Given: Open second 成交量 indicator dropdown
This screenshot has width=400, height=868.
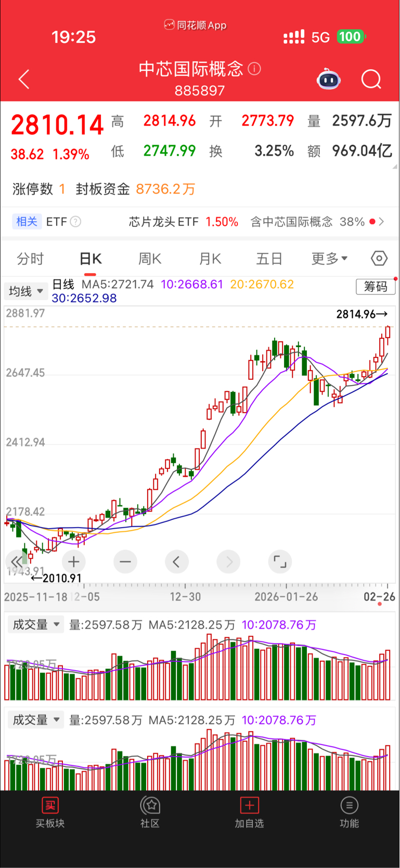Looking at the screenshot, I should tap(35, 720).
